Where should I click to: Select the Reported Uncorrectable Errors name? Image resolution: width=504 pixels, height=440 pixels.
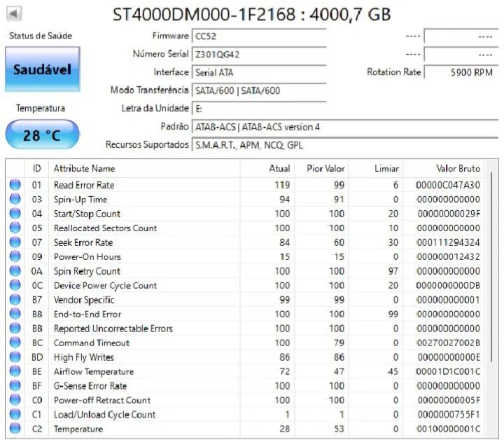pos(113,329)
